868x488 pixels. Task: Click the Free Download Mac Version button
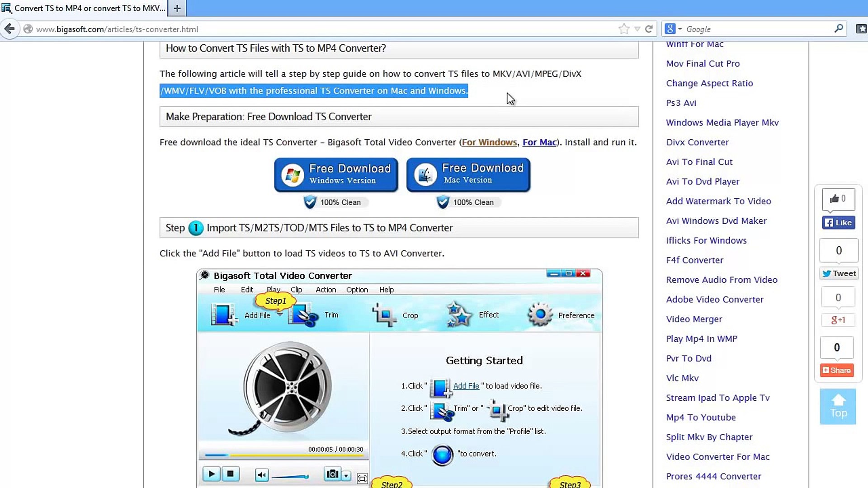(468, 174)
